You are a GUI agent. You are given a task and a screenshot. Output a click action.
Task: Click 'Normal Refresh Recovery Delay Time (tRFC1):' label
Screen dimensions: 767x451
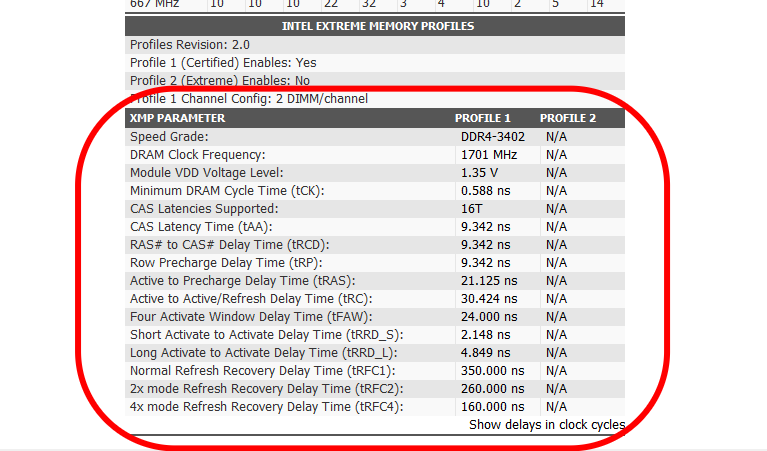point(263,371)
